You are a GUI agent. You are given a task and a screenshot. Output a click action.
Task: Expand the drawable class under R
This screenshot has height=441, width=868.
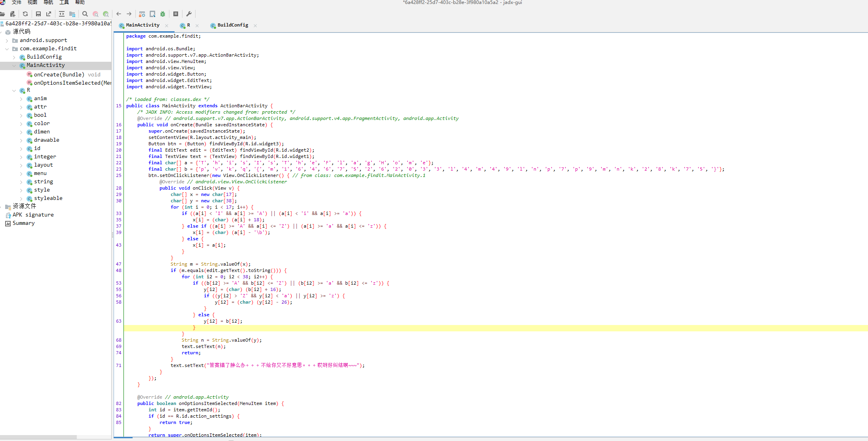pyautogui.click(x=21, y=140)
